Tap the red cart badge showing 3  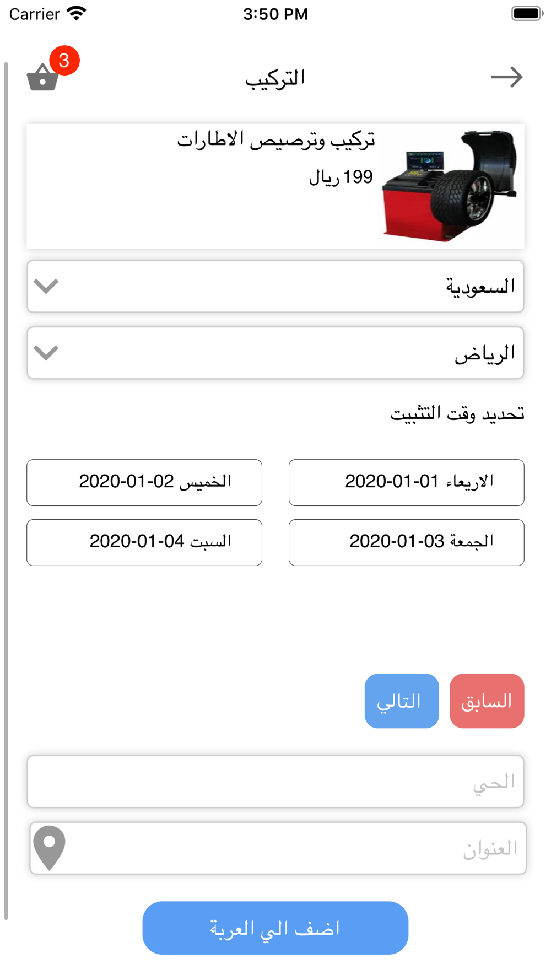coord(64,60)
